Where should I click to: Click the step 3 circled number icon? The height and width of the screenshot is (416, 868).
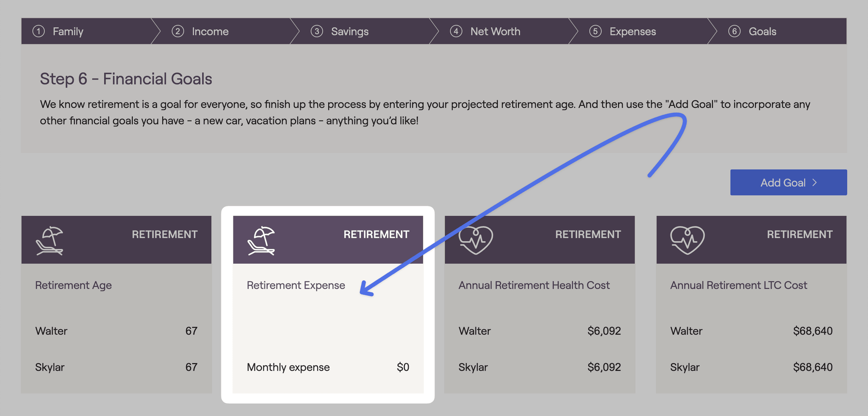pos(317,31)
